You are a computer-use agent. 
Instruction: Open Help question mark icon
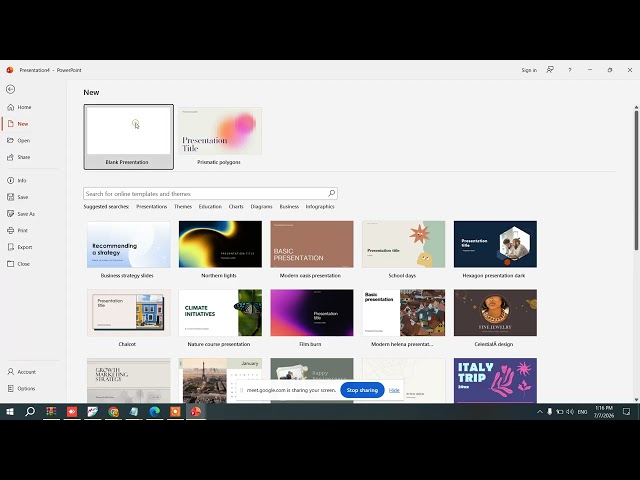[x=570, y=70]
